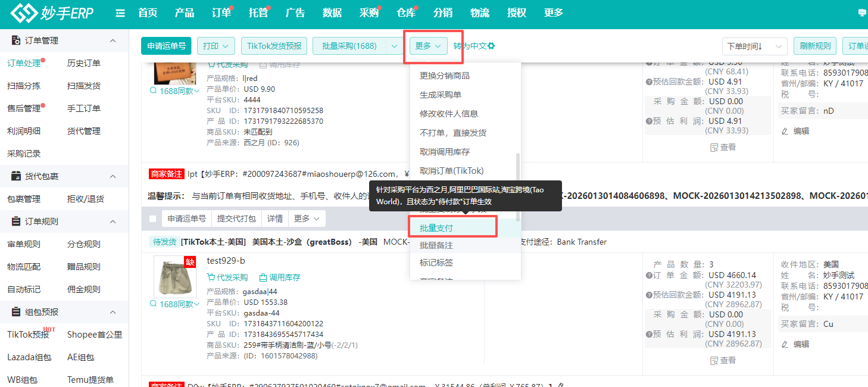
Task: Collapse the 订单规则 sidebar section
Action: [113, 221]
